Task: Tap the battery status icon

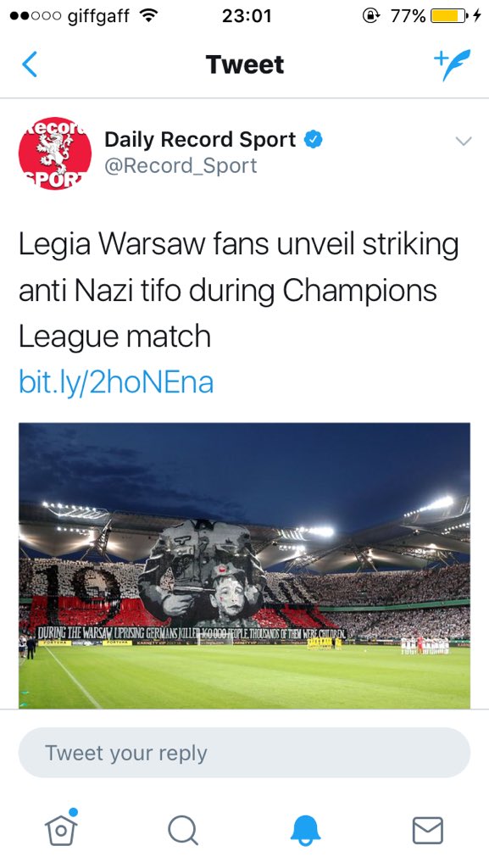Action: pyautogui.click(x=450, y=15)
